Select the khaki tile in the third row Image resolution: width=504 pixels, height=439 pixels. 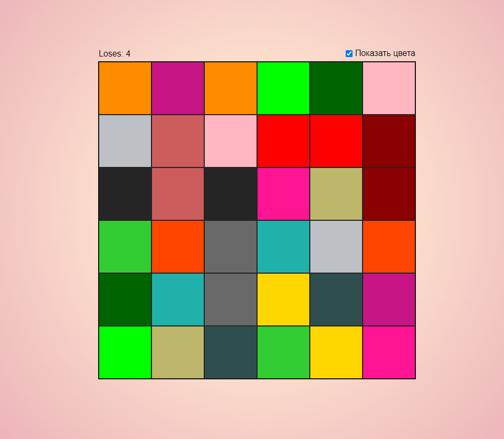pos(336,193)
